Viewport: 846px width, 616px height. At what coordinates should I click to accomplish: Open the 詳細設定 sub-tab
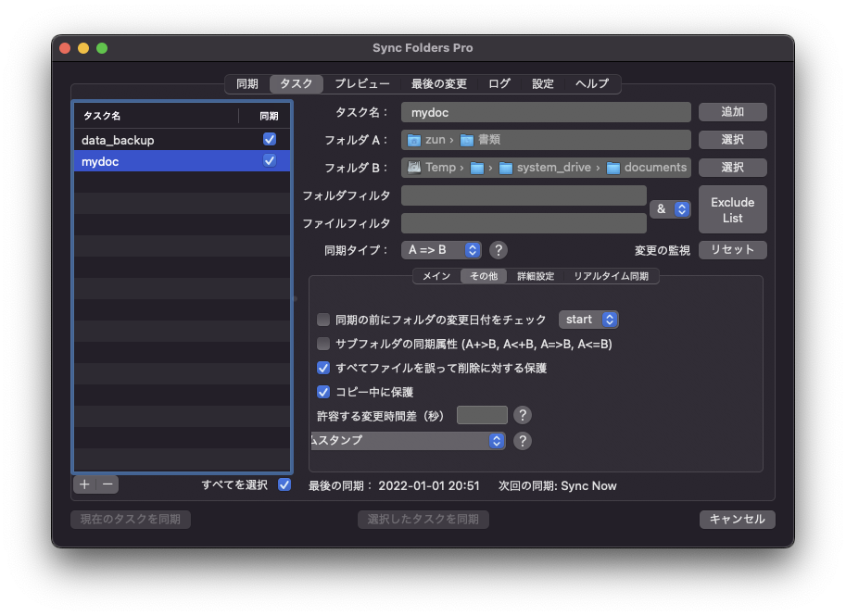pos(536,276)
